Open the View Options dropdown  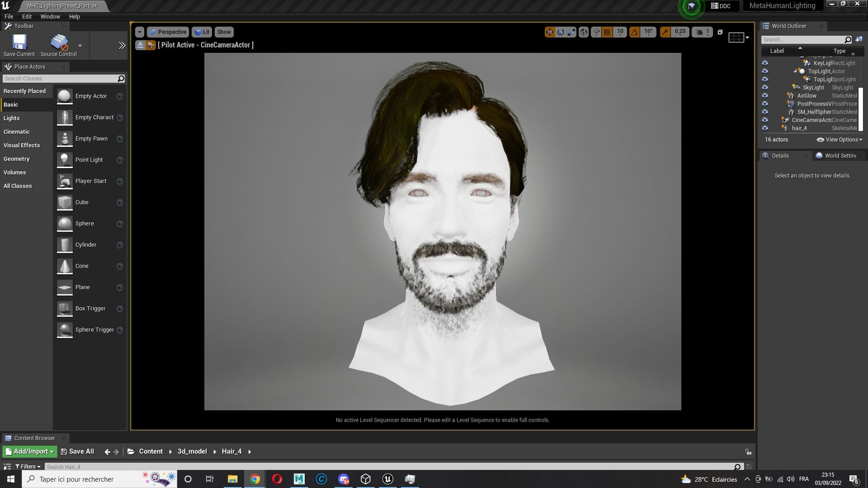click(x=840, y=140)
